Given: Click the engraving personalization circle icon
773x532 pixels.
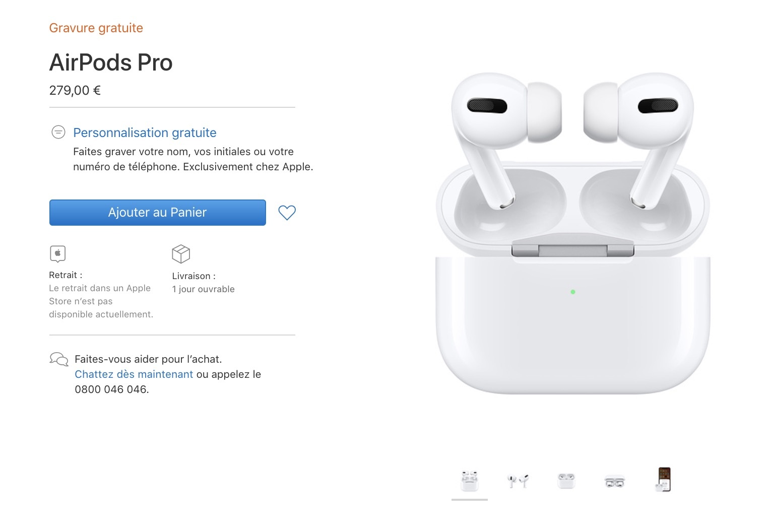Looking at the screenshot, I should 58,132.
